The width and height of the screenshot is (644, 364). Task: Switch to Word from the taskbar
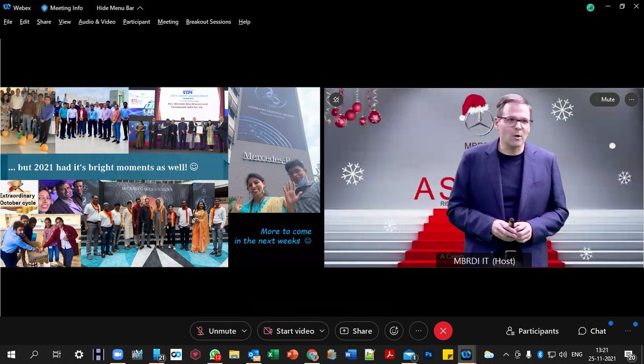pos(351,354)
